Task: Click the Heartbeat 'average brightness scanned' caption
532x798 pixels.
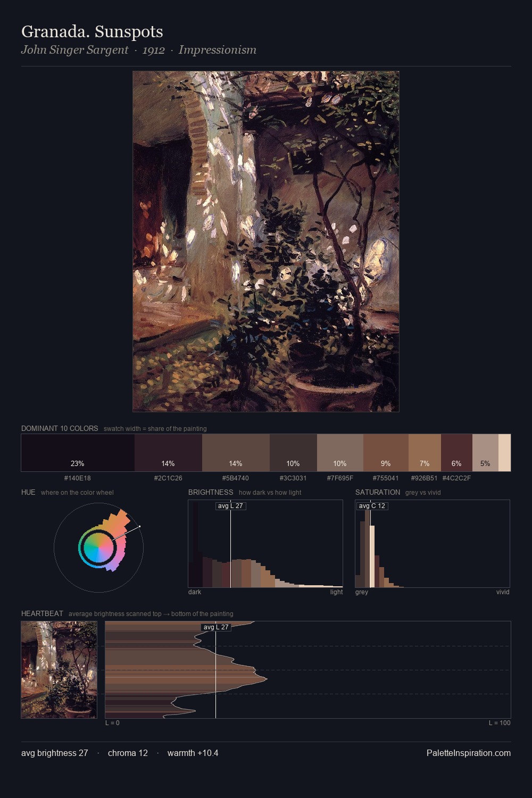Action: pyautogui.click(x=151, y=614)
